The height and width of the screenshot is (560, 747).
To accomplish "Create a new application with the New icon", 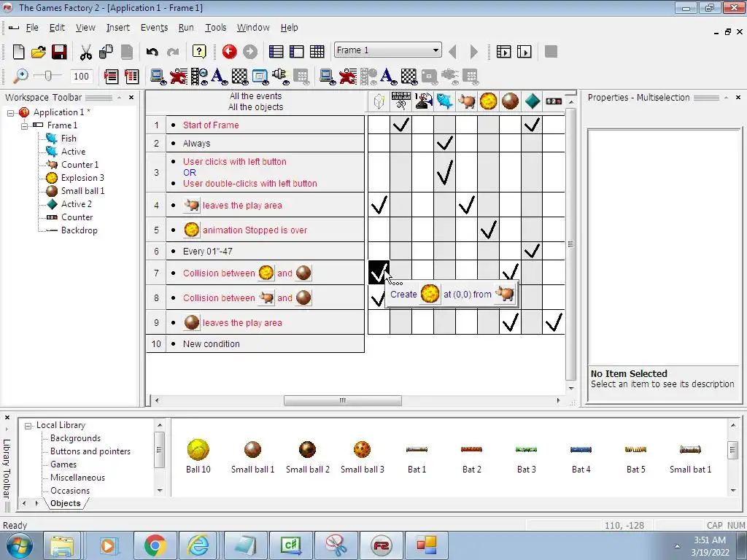I will click(18, 52).
